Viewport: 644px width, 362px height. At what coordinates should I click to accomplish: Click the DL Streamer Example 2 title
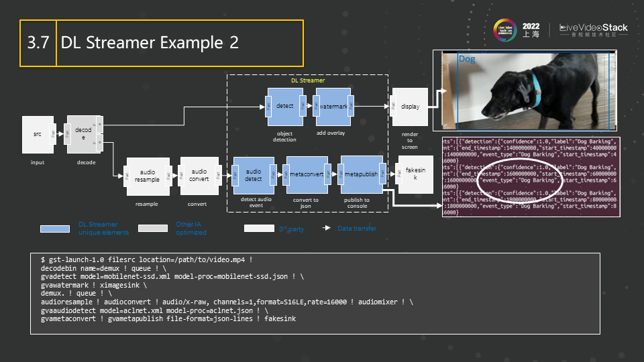click(x=149, y=43)
